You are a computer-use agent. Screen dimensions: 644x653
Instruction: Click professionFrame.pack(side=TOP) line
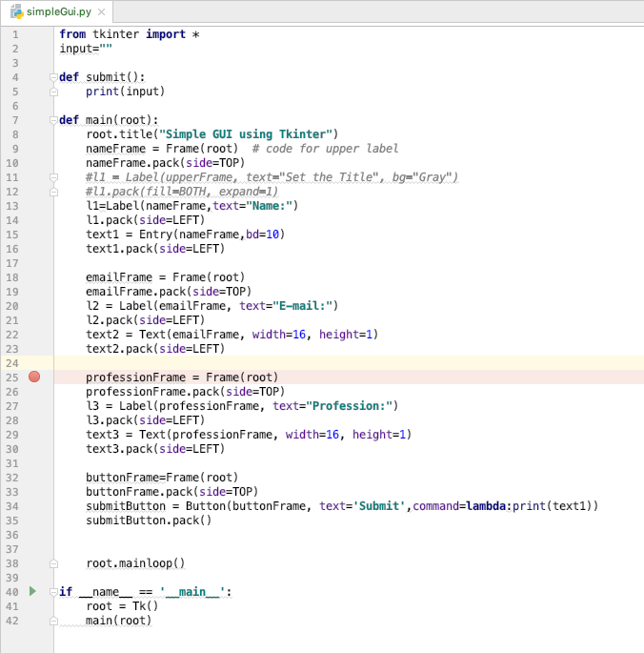185,392
